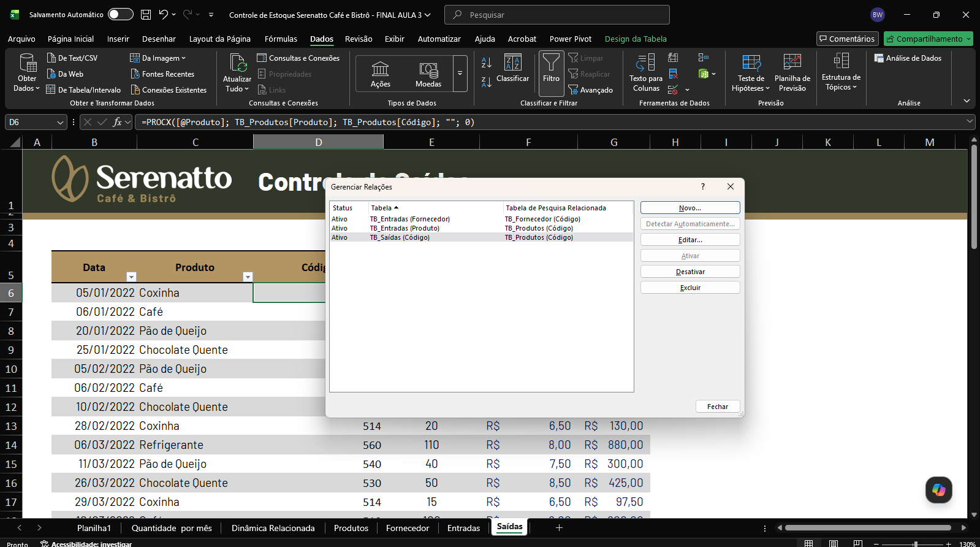Switch to the Produtos sheet tab
The height and width of the screenshot is (547, 980).
351,528
